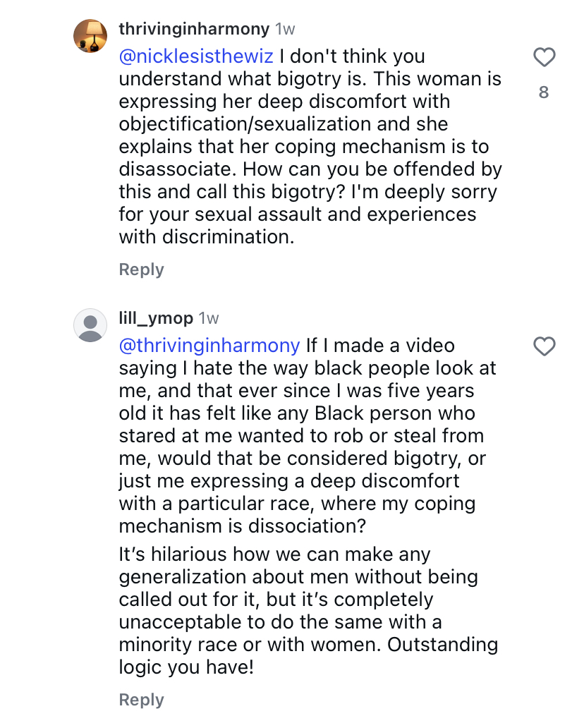Image resolution: width=584 pixels, height=728 pixels.
Task: Click the line "It's hilarious how we can make any"
Action: click(x=274, y=554)
